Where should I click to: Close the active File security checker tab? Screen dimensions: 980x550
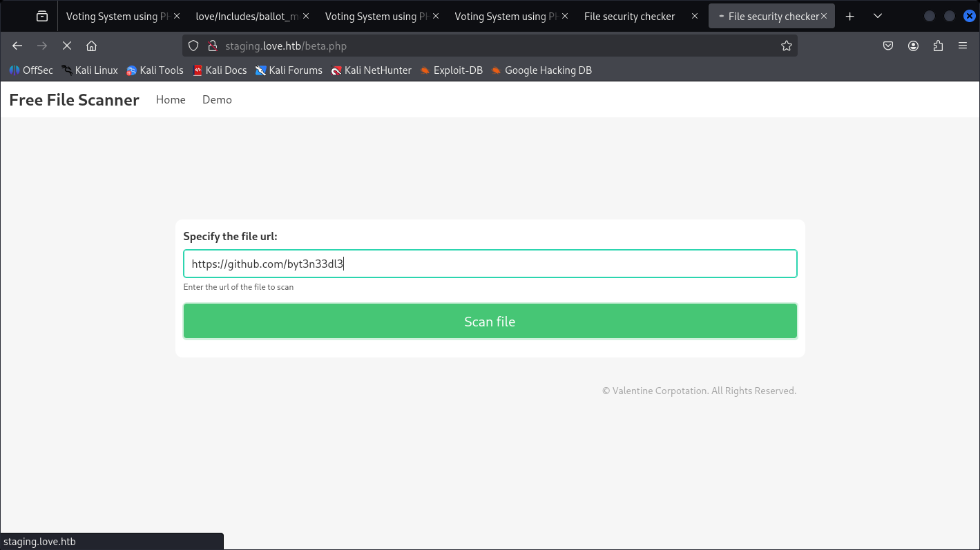point(823,16)
